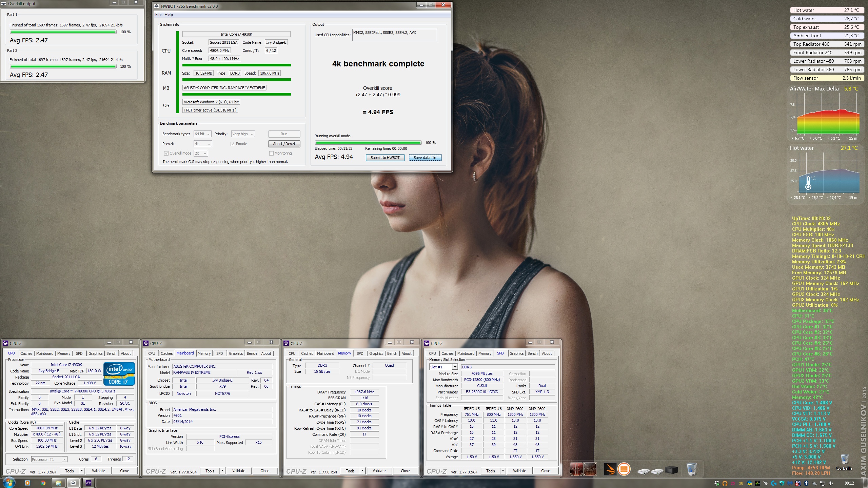The width and height of the screenshot is (868, 488).
Task: Click the HWBOT x265 window title icon
Action: (156, 6)
